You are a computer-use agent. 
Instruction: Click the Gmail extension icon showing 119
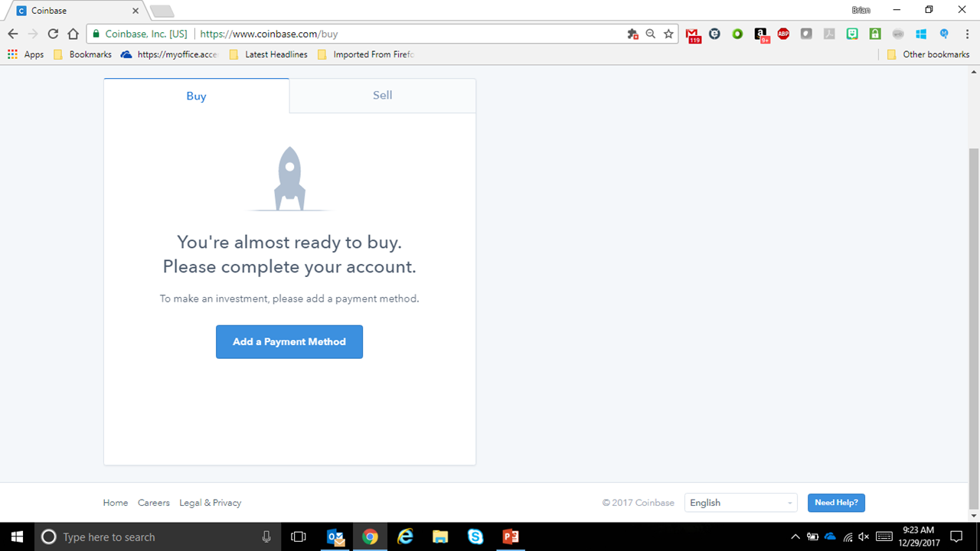(693, 34)
